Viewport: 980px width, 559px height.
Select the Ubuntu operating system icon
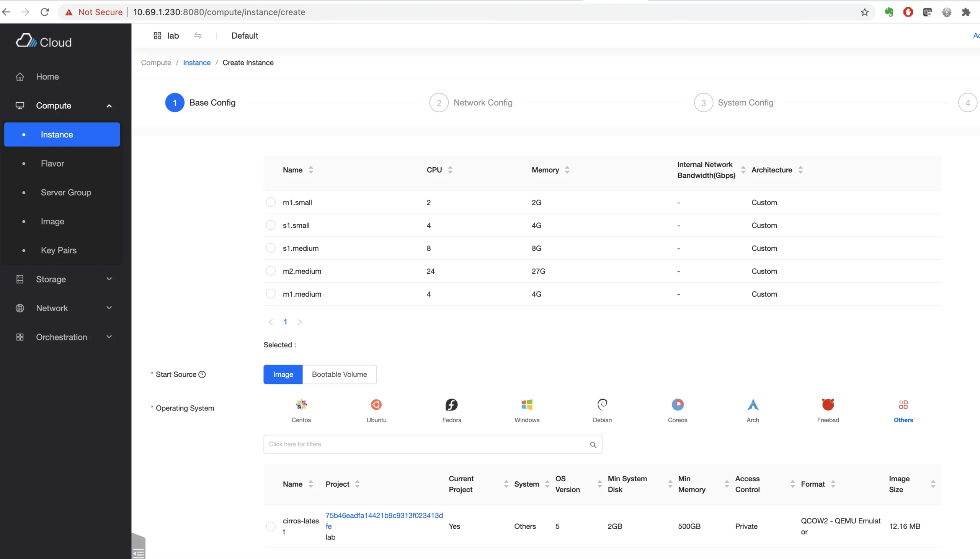pyautogui.click(x=376, y=405)
